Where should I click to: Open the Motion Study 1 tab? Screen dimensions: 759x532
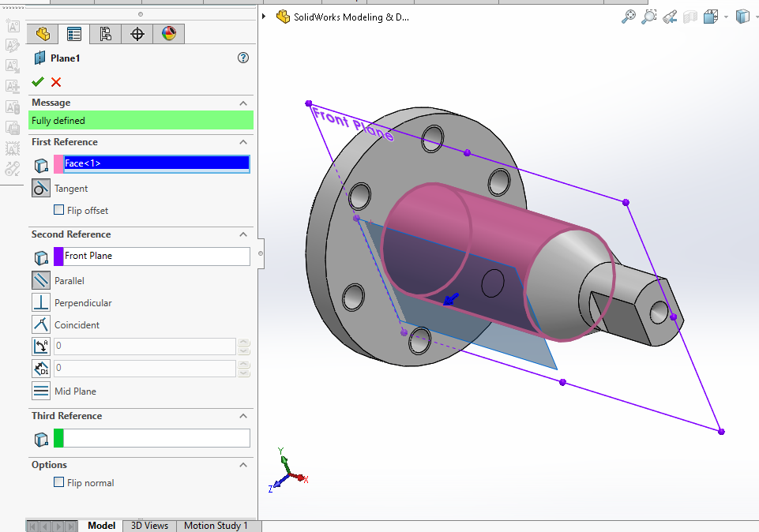tap(216, 526)
